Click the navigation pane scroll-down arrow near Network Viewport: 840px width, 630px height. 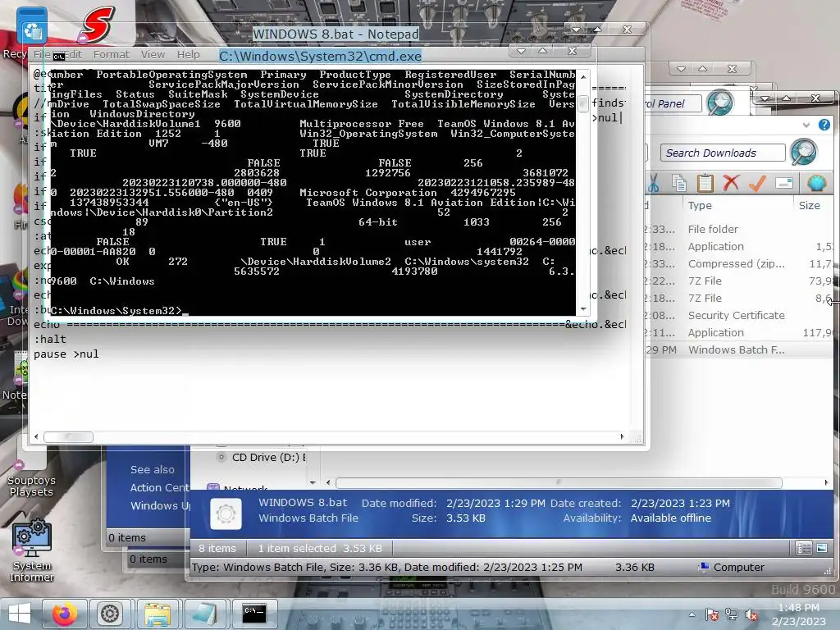[313, 482]
